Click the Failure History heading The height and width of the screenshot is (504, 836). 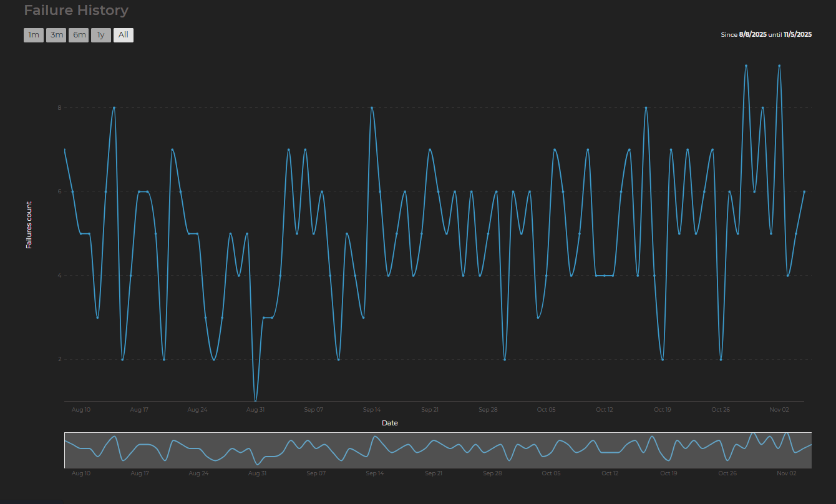tap(76, 11)
